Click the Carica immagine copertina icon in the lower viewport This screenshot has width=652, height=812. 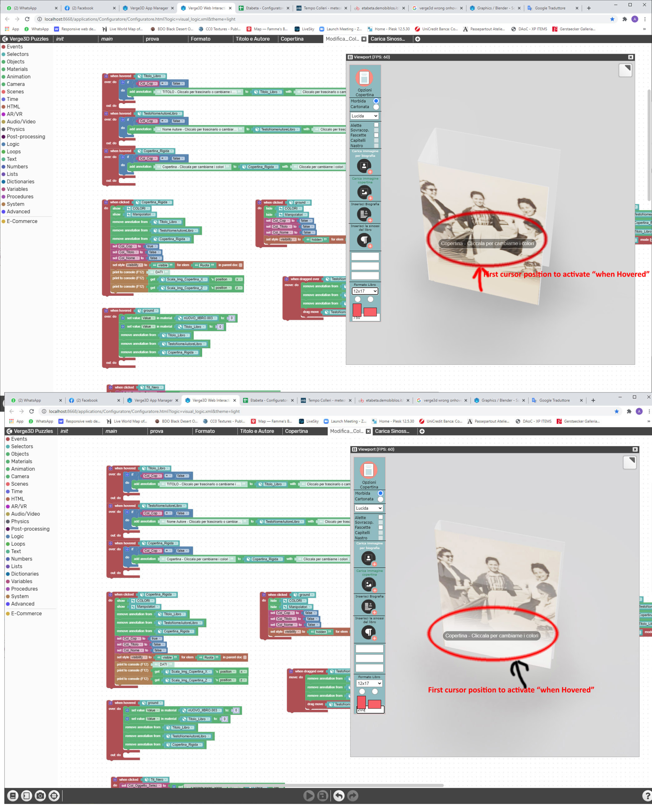[x=368, y=584]
